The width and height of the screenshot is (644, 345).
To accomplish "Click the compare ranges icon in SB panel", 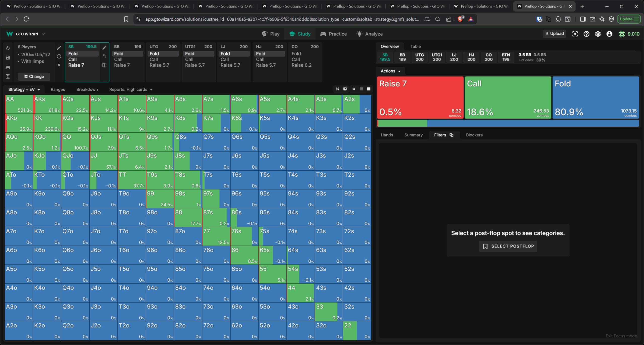I will pyautogui.click(x=104, y=65).
